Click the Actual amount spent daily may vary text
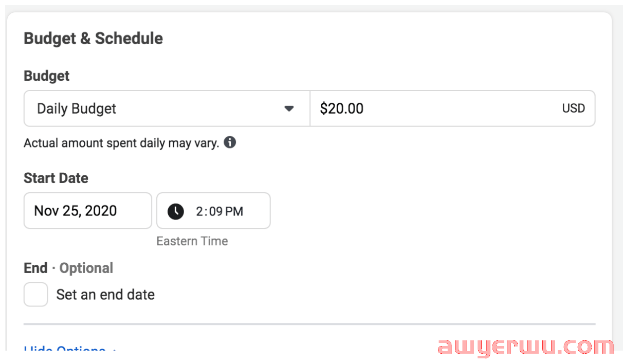 tap(121, 143)
